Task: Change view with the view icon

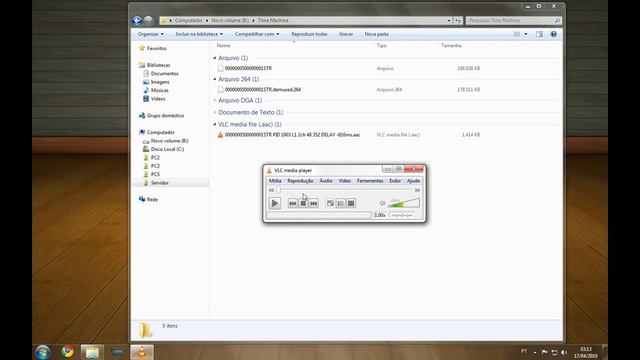Action: point(517,34)
